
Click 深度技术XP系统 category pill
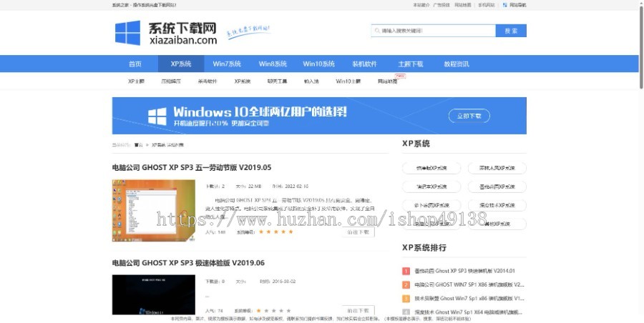pyautogui.click(x=497, y=205)
